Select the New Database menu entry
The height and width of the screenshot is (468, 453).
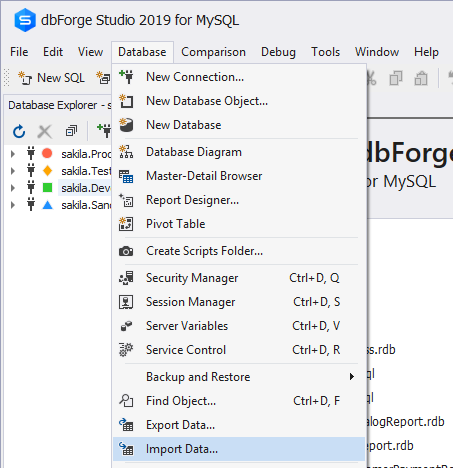(239, 125)
